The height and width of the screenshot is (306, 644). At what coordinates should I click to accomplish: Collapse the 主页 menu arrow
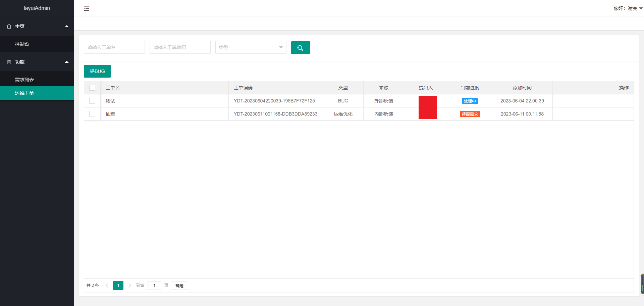(x=67, y=26)
